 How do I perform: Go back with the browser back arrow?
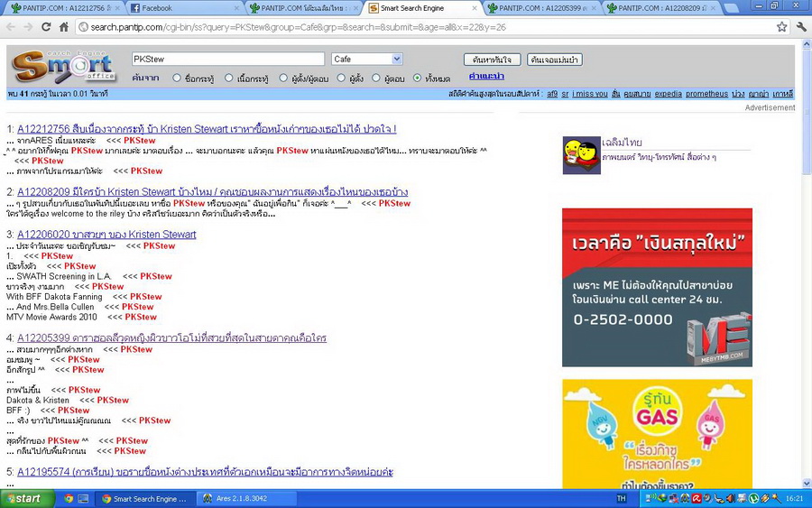point(10,27)
